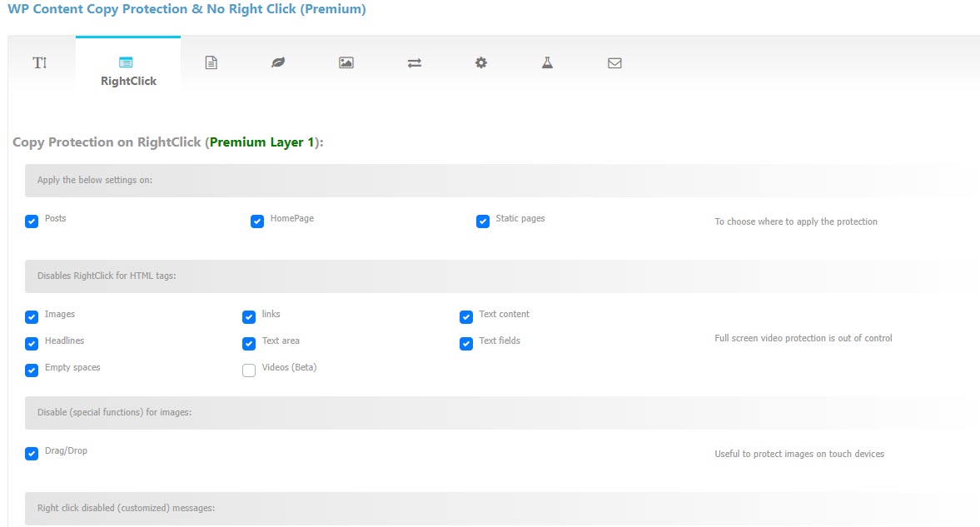
Task: Open the document page tab icon
Action: click(211, 62)
